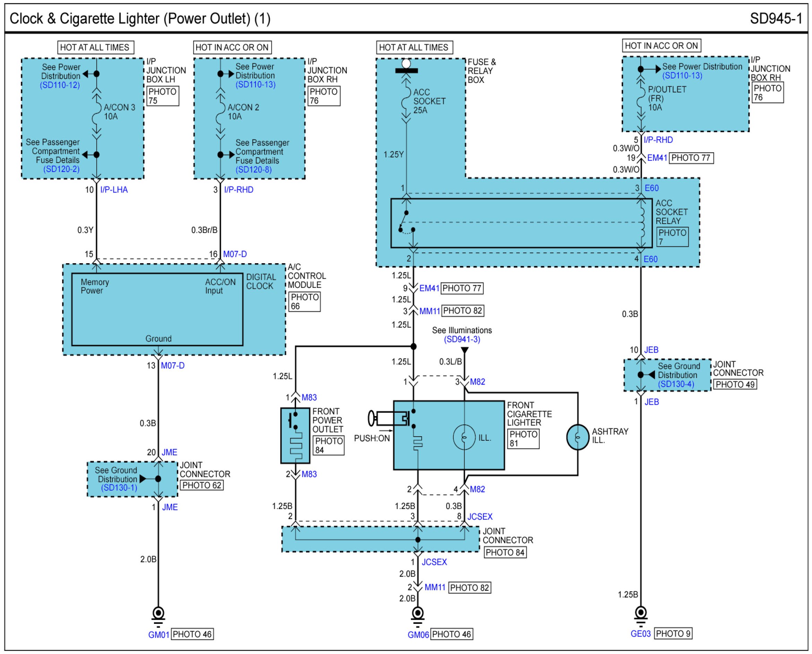
Task: Follow the SD941-3 illuminations link
Action: (x=462, y=339)
